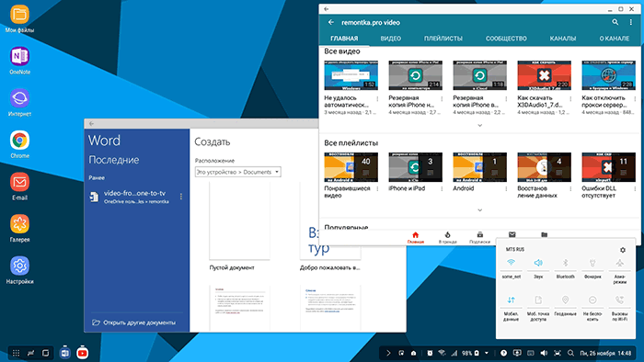Screen dimensions: 644x362
Task: Toggle Wi-Fi some_net in quick panel
Action: pyautogui.click(x=511, y=267)
